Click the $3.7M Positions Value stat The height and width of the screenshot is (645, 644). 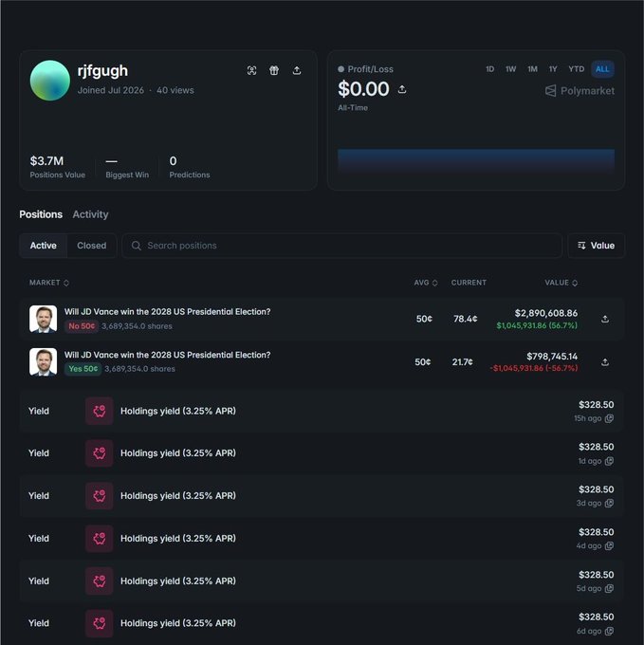point(57,167)
